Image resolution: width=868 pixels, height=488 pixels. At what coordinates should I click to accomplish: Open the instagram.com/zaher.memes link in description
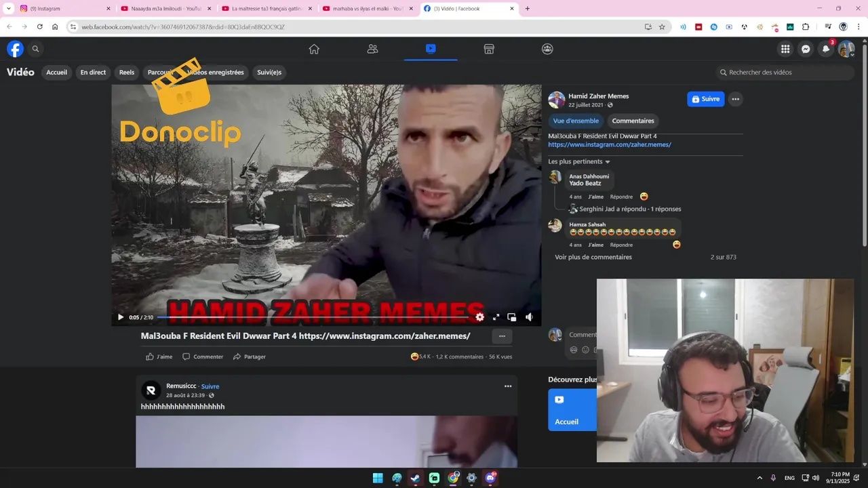coord(610,144)
